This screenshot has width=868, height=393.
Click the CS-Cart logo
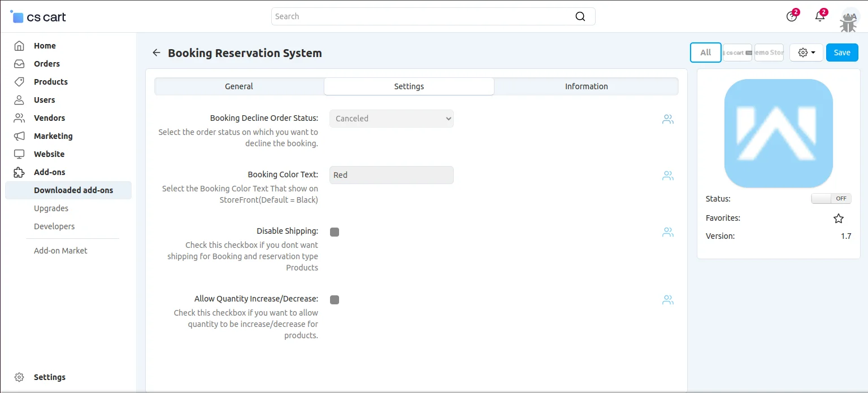(38, 17)
